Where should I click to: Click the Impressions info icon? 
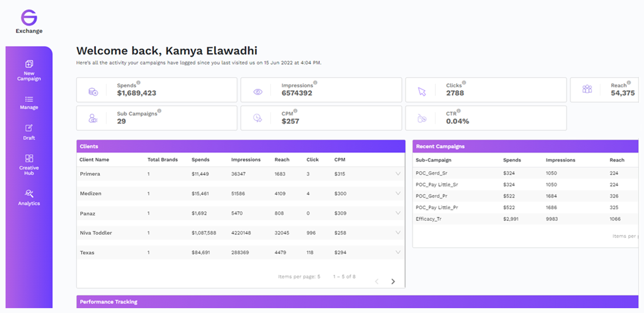(x=314, y=82)
